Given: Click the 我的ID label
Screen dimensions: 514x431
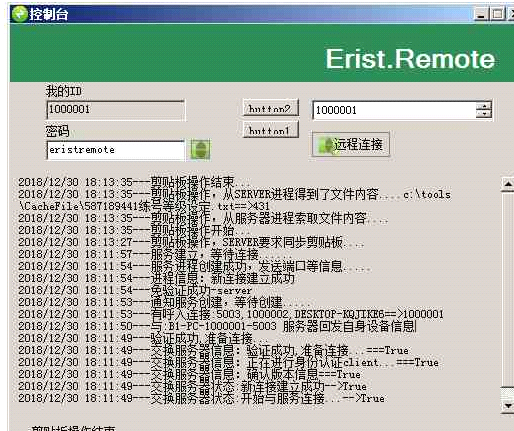Looking at the screenshot, I should tap(63, 91).
